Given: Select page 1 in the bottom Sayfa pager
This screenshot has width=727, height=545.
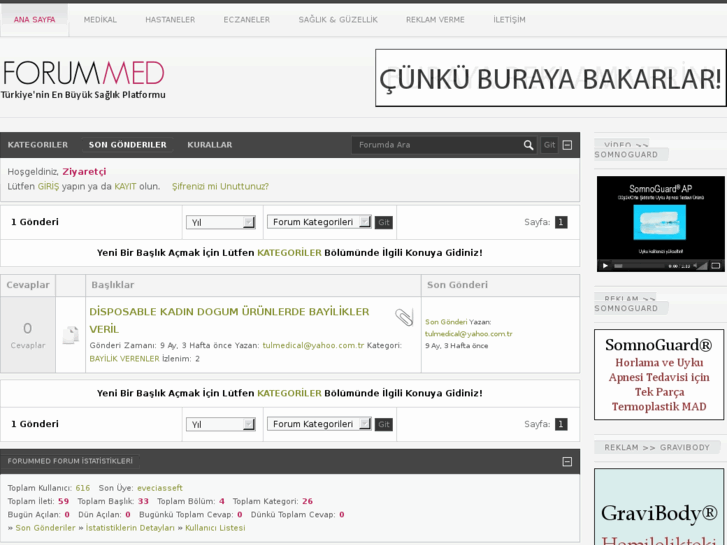Looking at the screenshot, I should (x=561, y=424).
